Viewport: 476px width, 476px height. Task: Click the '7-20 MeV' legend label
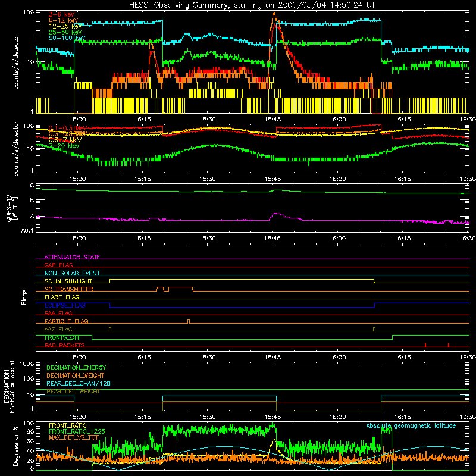pos(64,146)
